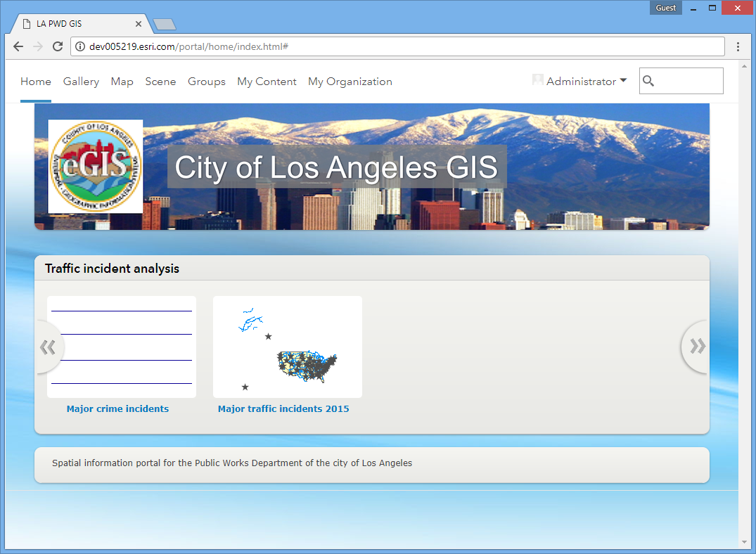756x554 pixels.
Task: Click the eGIS County logo image
Action: [96, 167]
